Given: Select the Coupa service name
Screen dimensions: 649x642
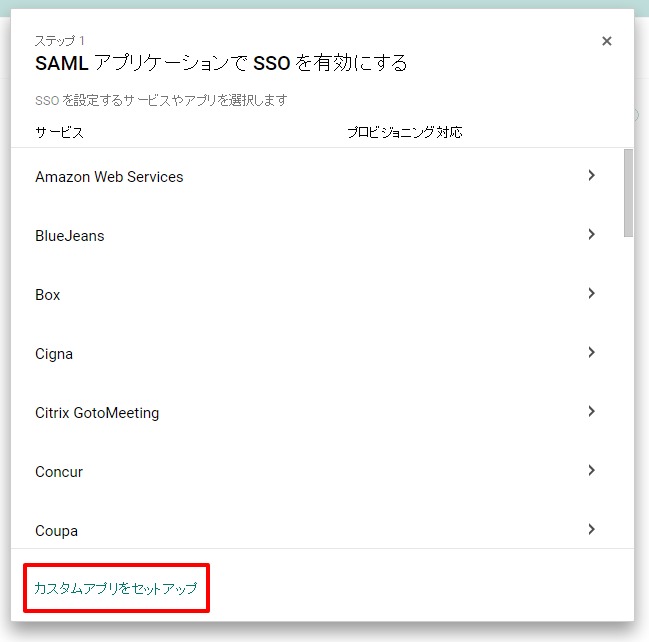Looking at the screenshot, I should (56, 531).
